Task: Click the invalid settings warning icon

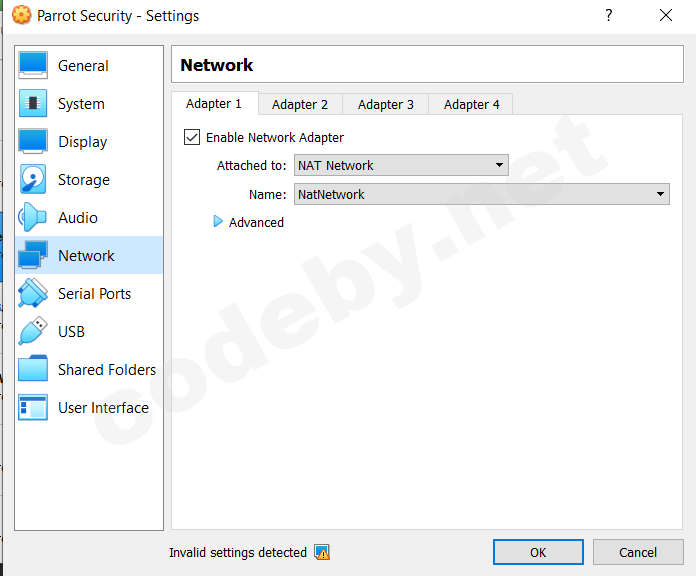Action: pos(322,552)
